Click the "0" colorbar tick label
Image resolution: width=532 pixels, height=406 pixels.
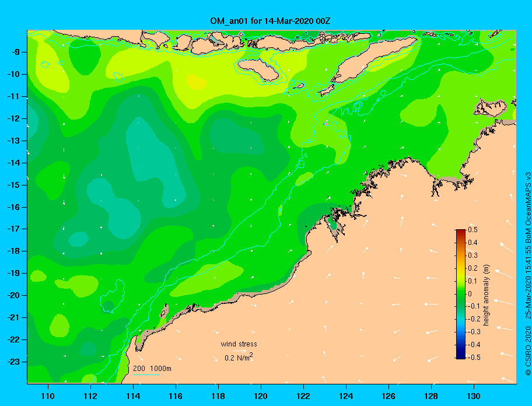[x=470, y=294]
